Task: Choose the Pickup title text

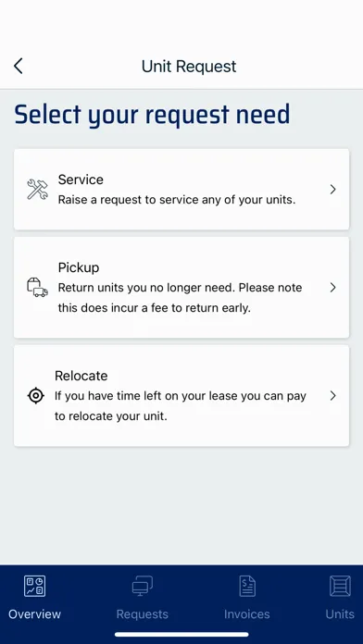Action: pos(79,267)
